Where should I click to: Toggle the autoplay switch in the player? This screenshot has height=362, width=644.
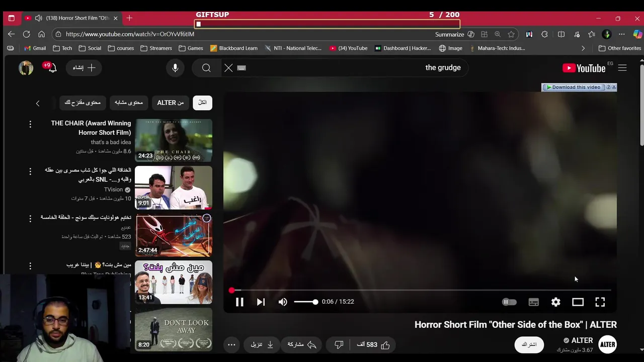click(509, 302)
